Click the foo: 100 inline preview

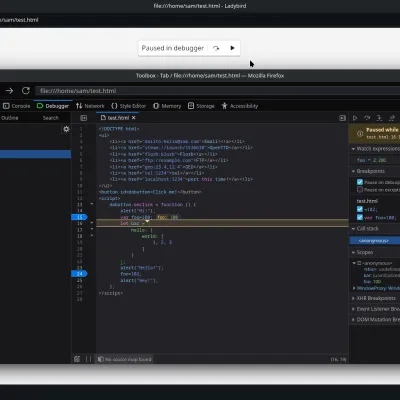168,217
